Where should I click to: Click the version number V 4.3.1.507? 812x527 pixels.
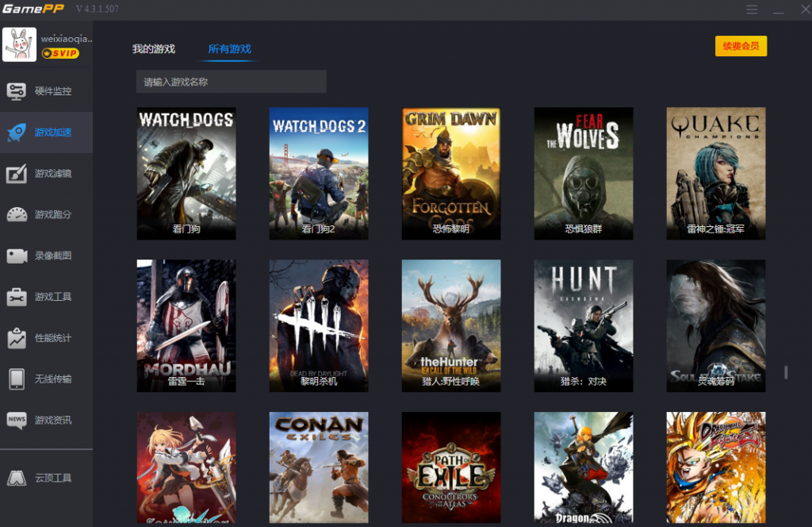(x=98, y=9)
